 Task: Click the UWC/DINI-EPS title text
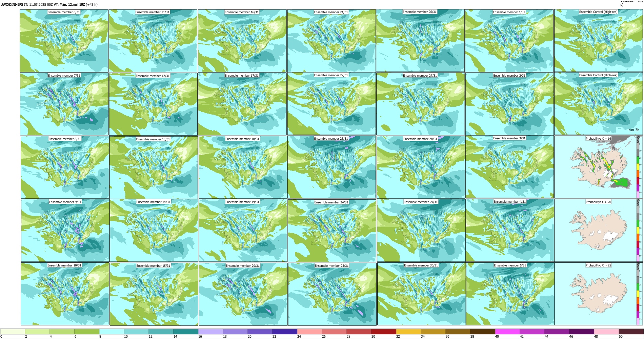(12, 5)
